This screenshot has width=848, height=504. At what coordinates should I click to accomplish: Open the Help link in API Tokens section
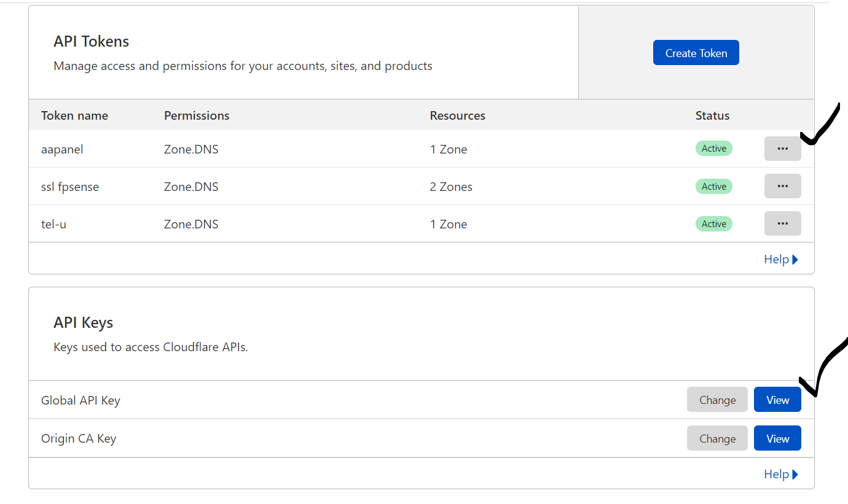[780, 259]
